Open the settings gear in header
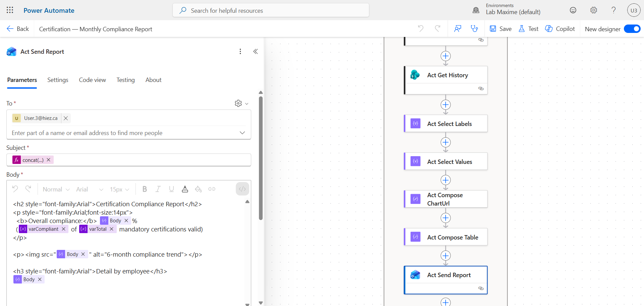The image size is (644, 306). [x=594, y=10]
